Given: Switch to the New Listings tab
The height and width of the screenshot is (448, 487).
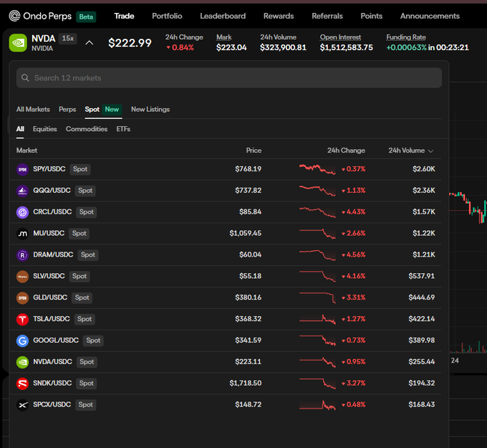Looking at the screenshot, I should coord(150,110).
